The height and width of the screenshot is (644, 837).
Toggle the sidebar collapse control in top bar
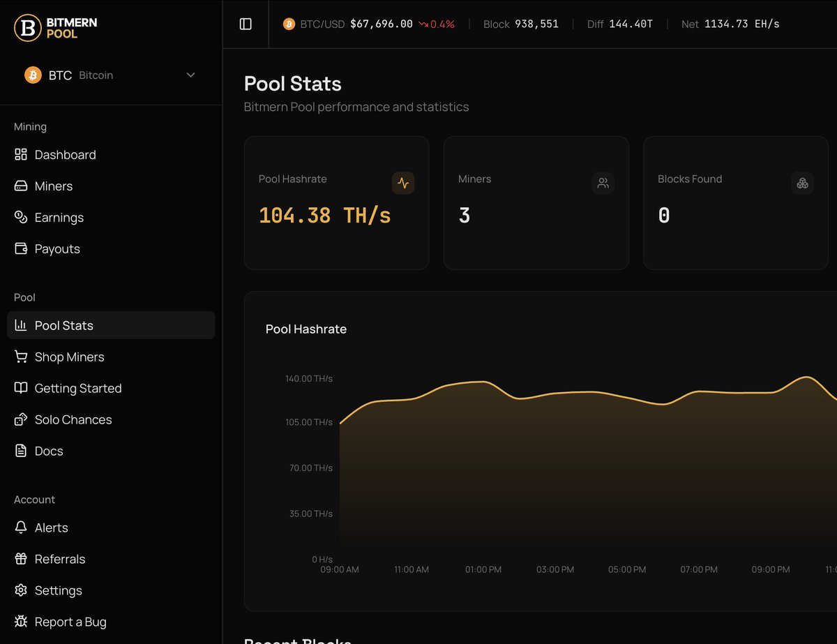click(x=245, y=23)
